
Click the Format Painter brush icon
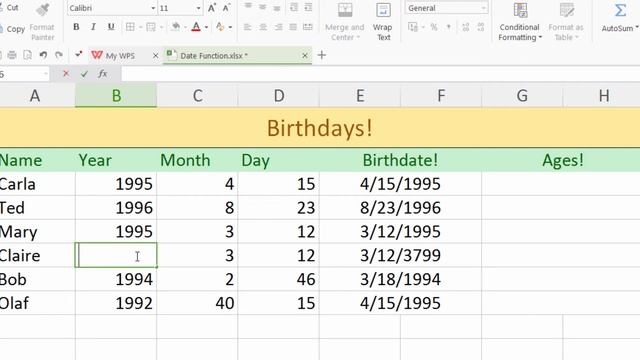pos(42,10)
